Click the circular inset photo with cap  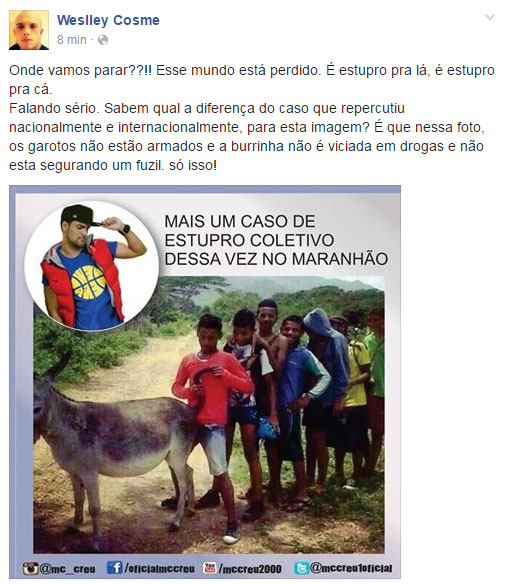(x=92, y=267)
